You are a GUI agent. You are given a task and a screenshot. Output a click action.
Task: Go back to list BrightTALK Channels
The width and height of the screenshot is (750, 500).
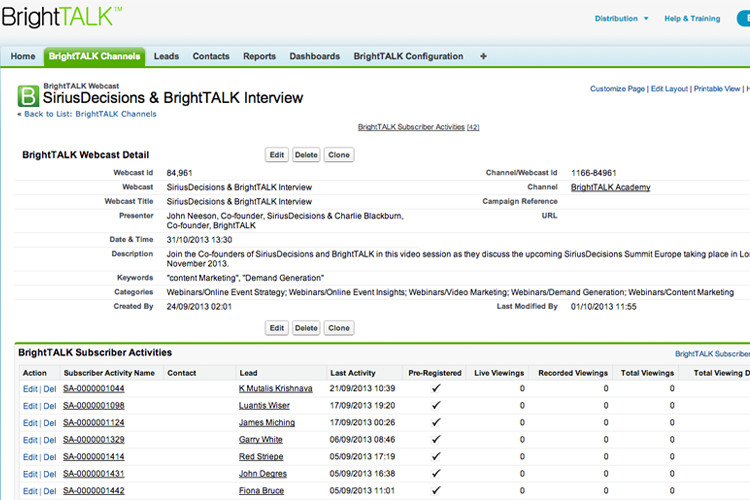[87, 114]
